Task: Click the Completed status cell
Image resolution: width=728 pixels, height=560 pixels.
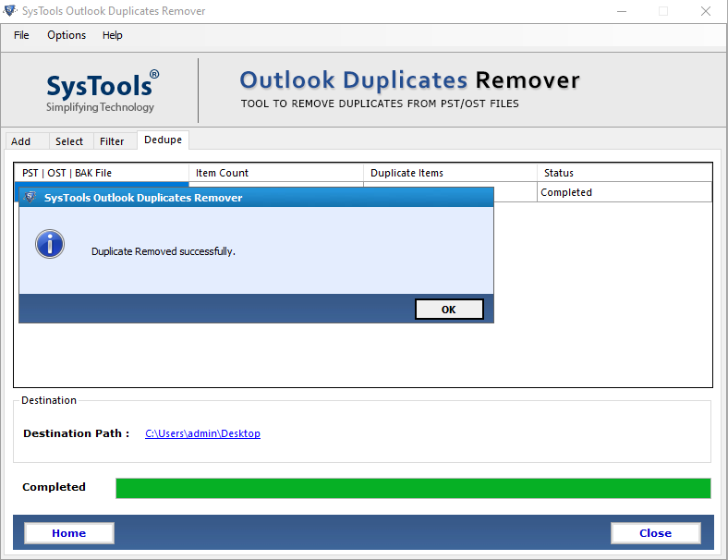Action: 625,192
